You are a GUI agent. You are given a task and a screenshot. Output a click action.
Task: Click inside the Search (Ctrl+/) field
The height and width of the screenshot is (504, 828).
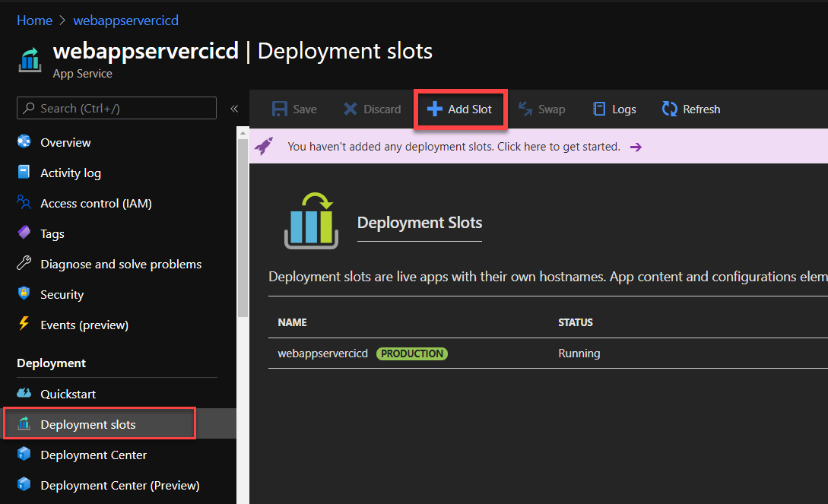pyautogui.click(x=116, y=108)
